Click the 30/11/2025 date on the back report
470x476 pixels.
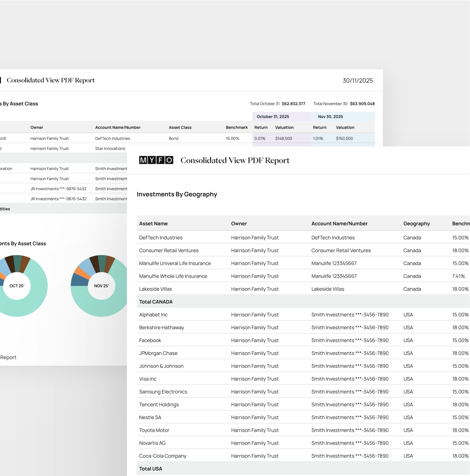pyautogui.click(x=358, y=80)
